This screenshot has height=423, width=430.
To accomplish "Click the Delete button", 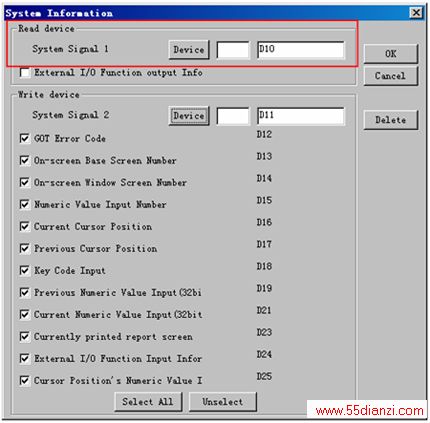I will point(390,120).
